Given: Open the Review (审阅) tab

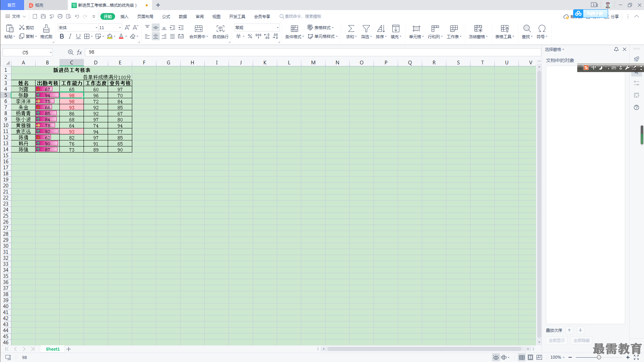Looking at the screenshot, I should (x=200, y=16).
